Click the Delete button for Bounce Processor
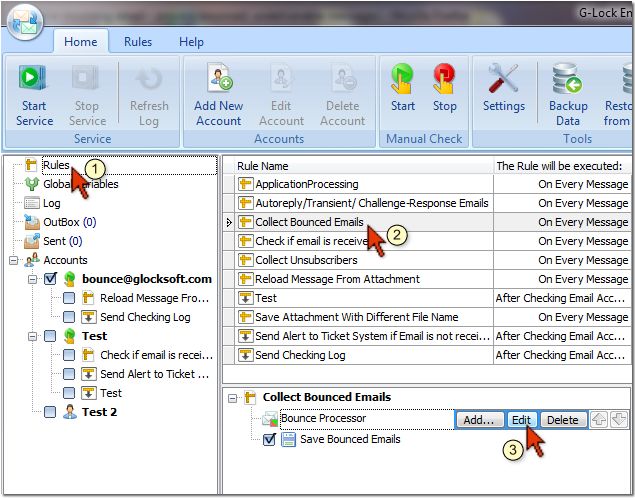635x498 pixels. click(563, 420)
